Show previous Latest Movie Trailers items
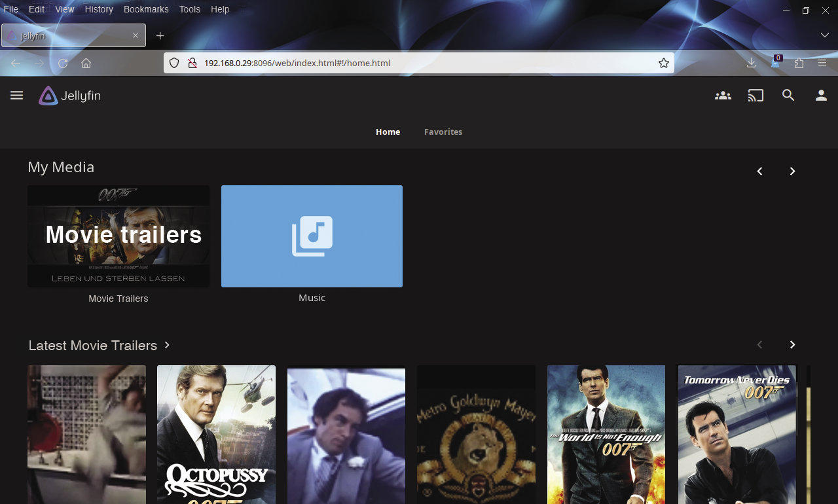The image size is (838, 504). click(x=759, y=345)
